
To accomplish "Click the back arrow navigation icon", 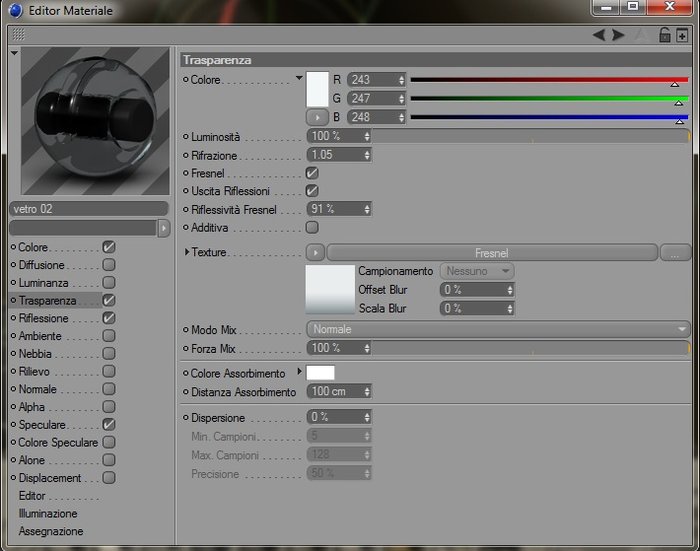I will pyautogui.click(x=599, y=34).
